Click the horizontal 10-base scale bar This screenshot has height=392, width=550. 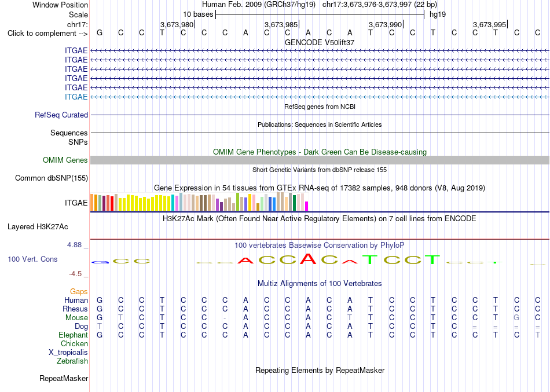tap(320, 14)
